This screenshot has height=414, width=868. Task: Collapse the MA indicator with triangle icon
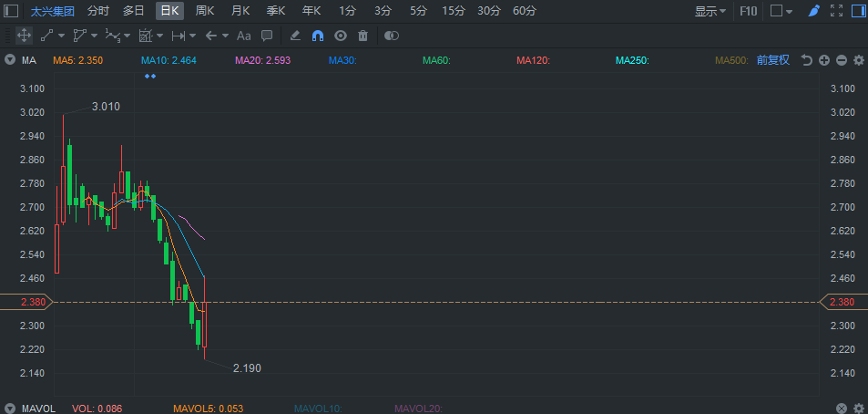pos(10,60)
